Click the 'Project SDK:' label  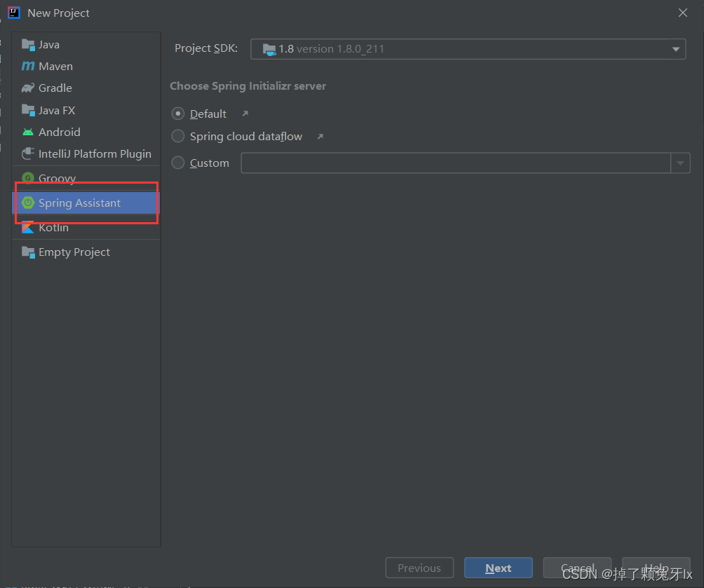tap(206, 48)
